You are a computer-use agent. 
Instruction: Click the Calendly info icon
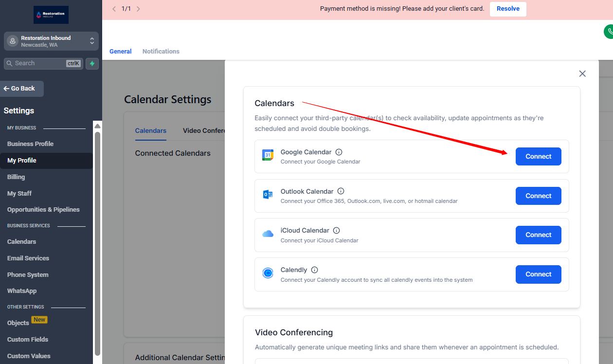[315, 270]
